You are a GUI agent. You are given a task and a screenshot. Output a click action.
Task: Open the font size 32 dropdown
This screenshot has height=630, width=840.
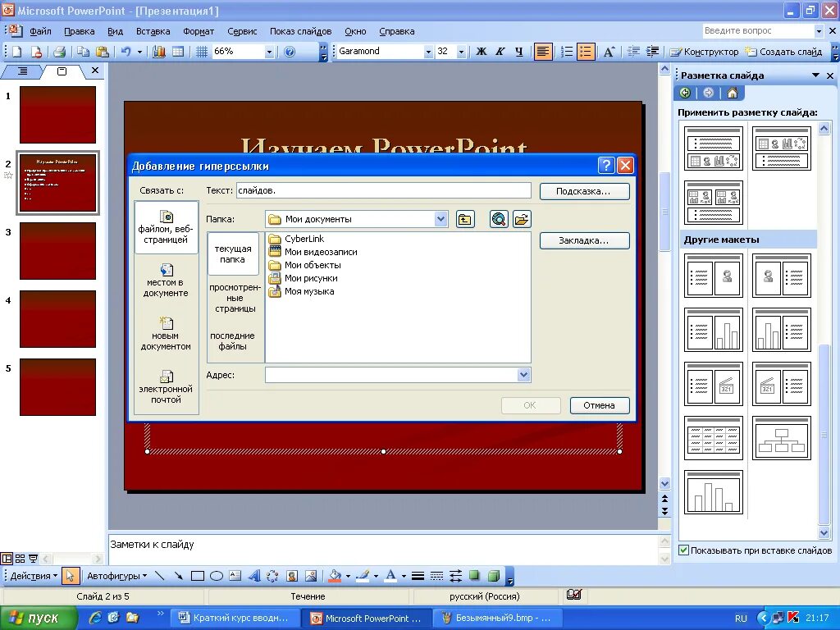pos(461,52)
